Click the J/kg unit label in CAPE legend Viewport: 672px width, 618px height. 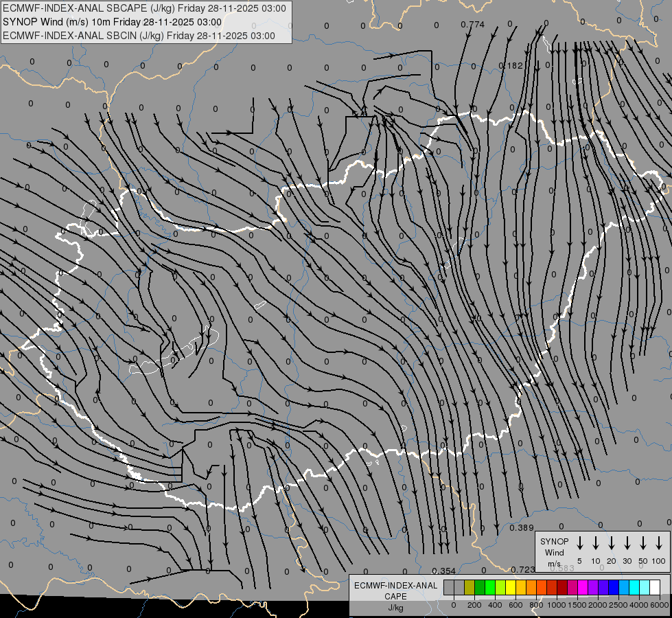pos(395,608)
